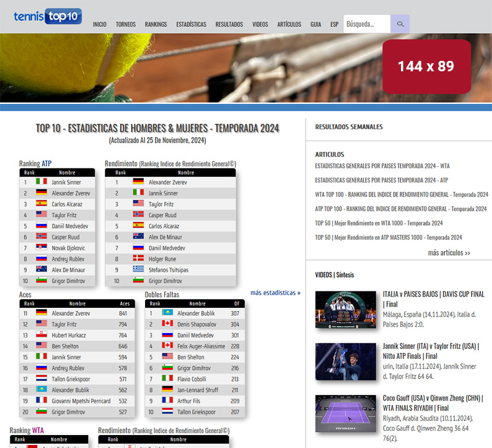Click Canada flag next to Felix Auger-Aliassime
Image resolution: width=492 pixels, height=448 pixels.
(167, 345)
